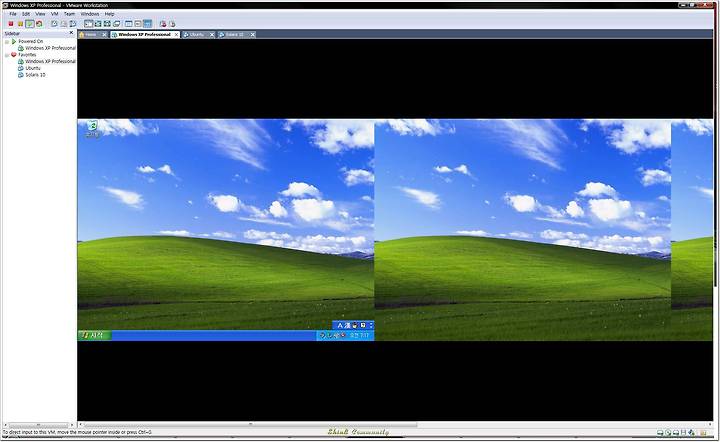Click the green Power On play button
The image size is (720, 442).
[x=30, y=24]
